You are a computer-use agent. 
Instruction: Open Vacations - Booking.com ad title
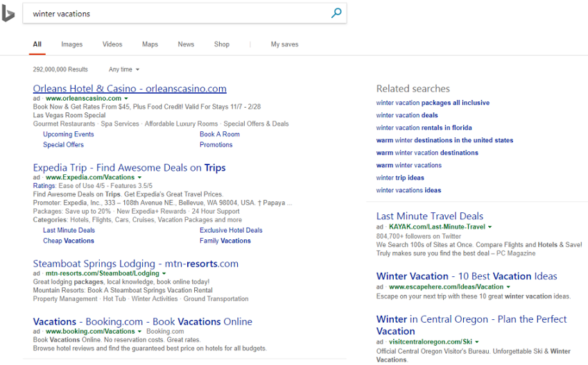[x=143, y=322]
